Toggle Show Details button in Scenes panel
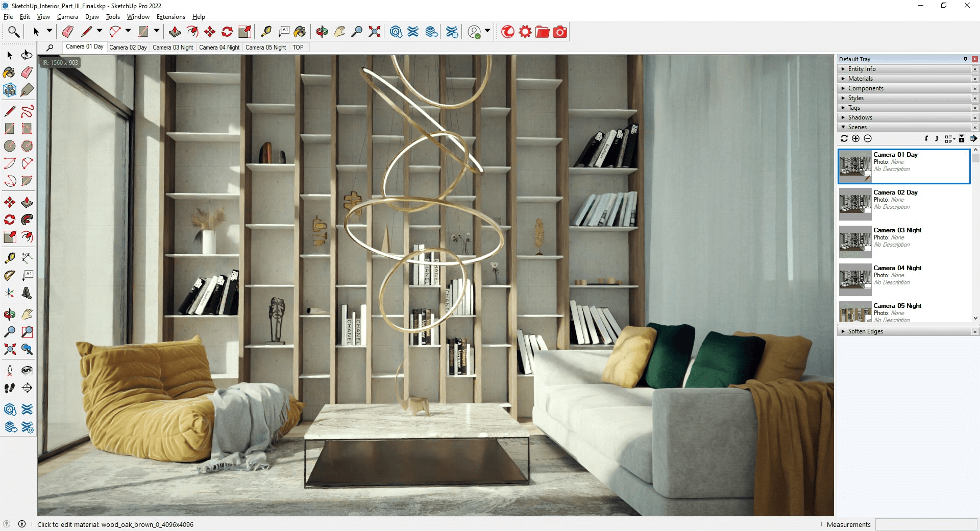 962,138
